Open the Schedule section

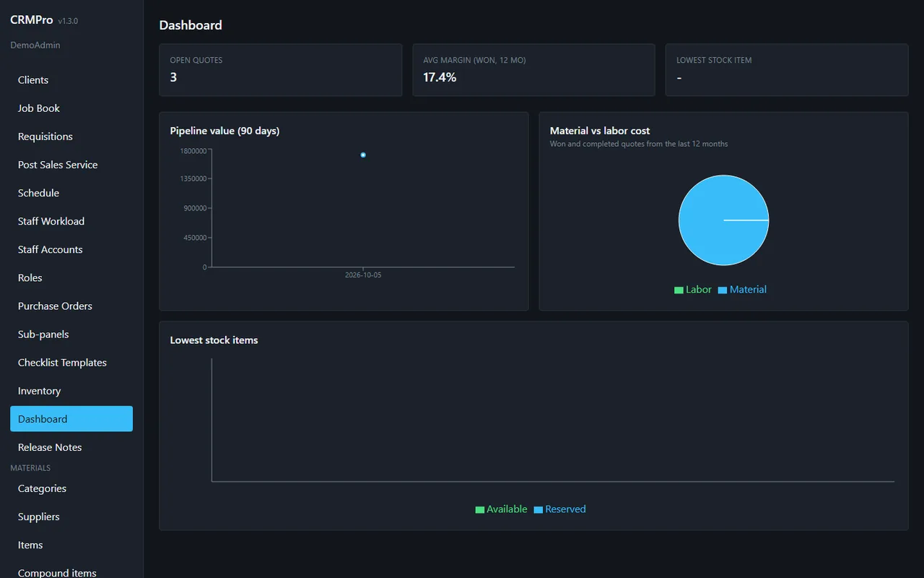(x=71, y=193)
